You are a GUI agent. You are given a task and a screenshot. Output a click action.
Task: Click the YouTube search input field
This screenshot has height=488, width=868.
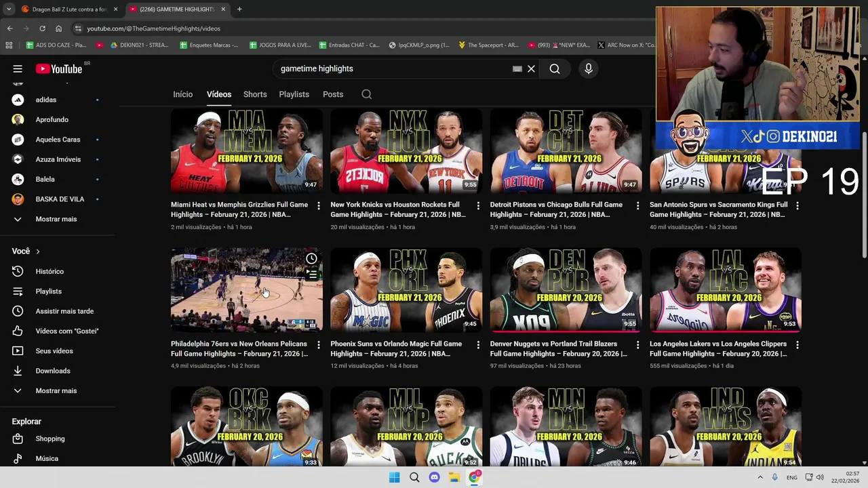pos(393,68)
